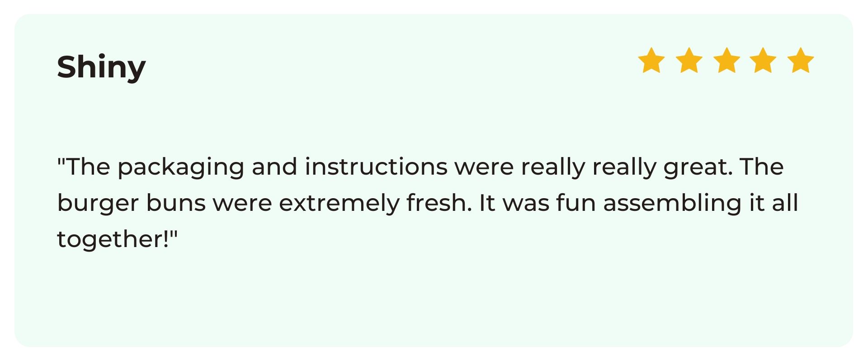This screenshot has height=362, width=868.
Task: Click the third (middle) rating star
Action: coord(726,60)
